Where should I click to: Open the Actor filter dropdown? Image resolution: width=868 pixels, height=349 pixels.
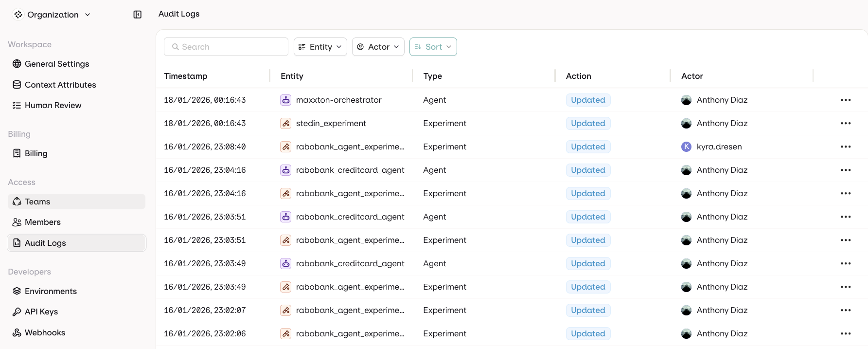click(378, 47)
